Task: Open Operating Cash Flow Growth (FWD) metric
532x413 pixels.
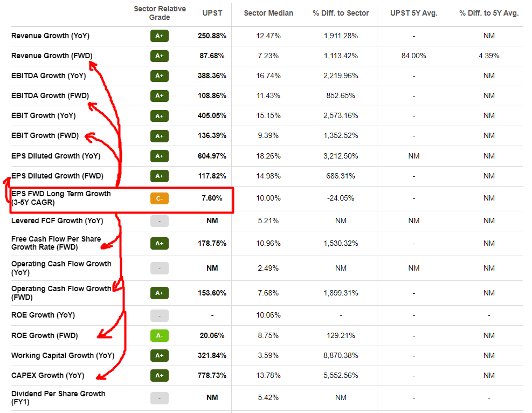Action: [61, 293]
